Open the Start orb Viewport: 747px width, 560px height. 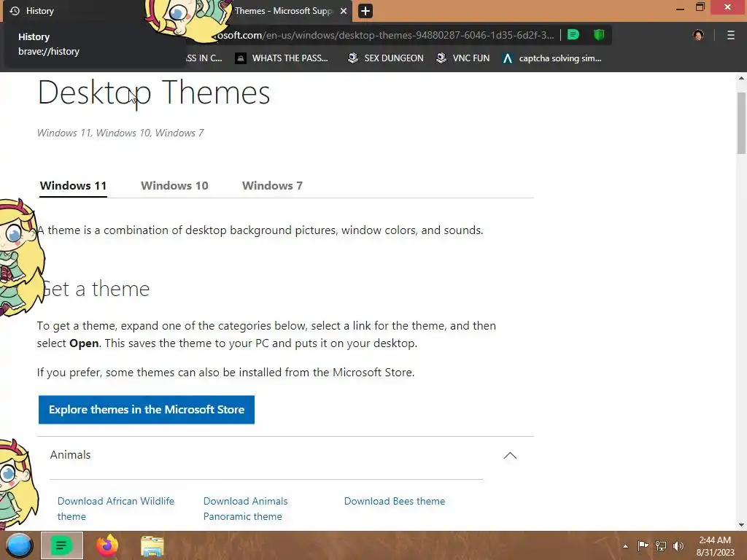pyautogui.click(x=19, y=545)
